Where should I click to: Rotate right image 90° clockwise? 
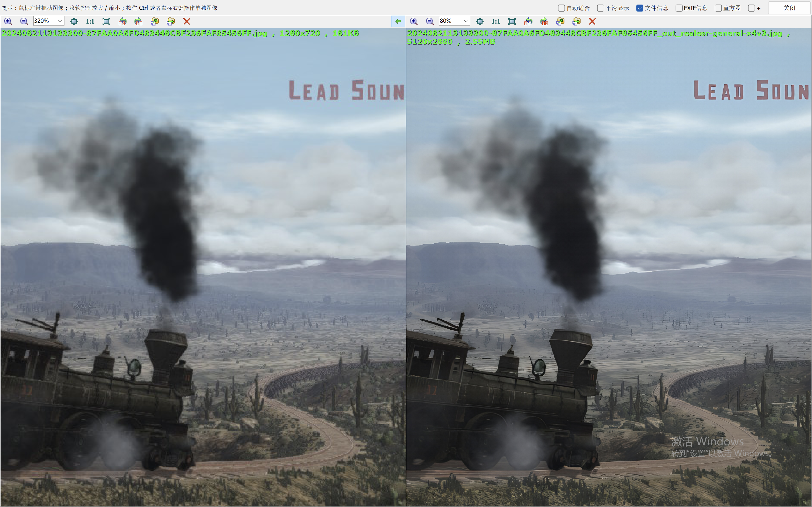[x=544, y=21]
